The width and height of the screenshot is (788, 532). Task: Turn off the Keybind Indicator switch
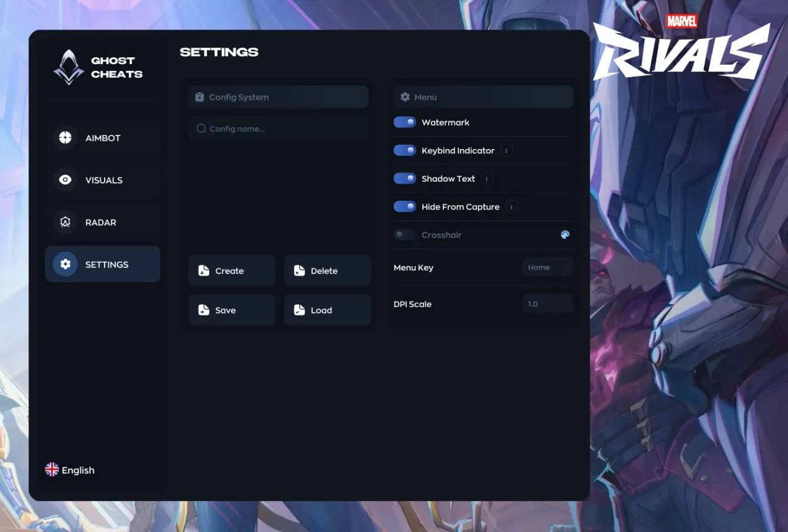(x=405, y=150)
